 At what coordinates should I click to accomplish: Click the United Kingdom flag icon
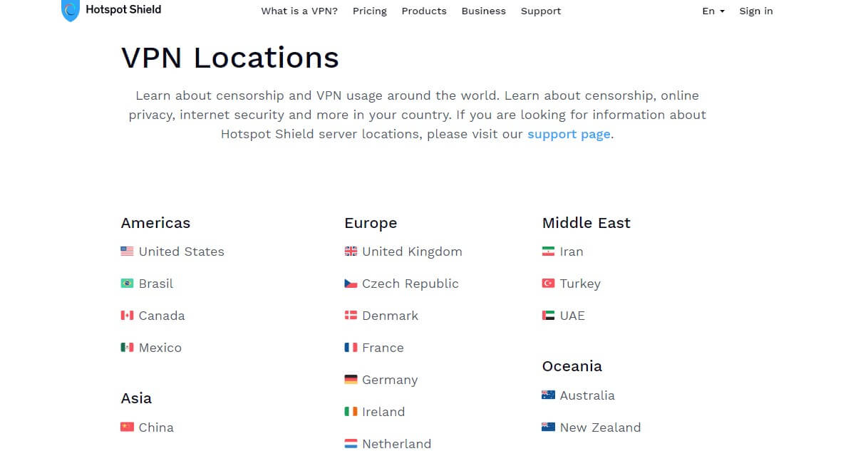coord(351,252)
